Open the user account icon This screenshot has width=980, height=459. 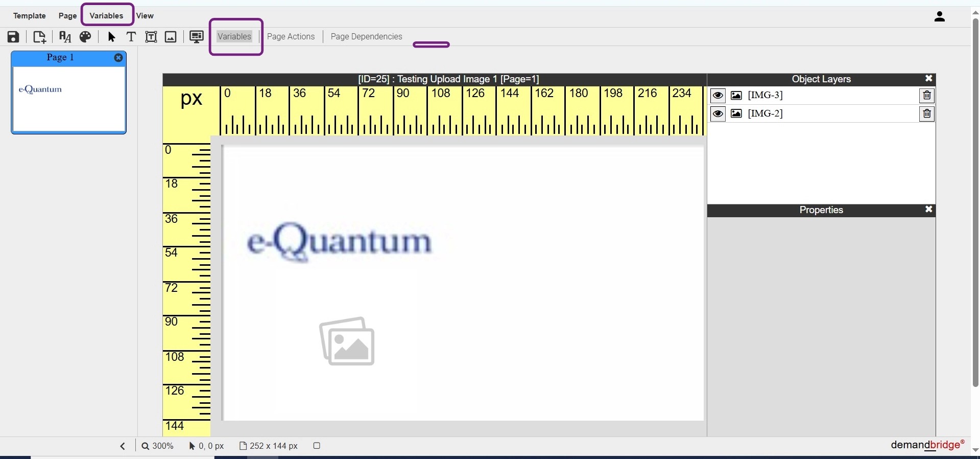coord(940,17)
